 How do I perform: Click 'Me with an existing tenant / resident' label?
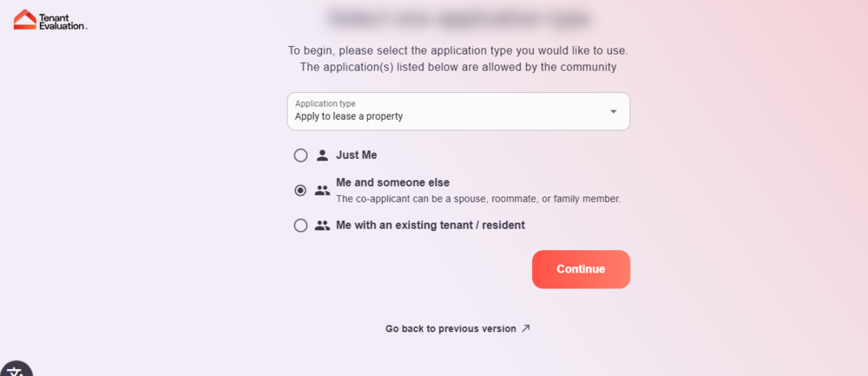pos(430,225)
